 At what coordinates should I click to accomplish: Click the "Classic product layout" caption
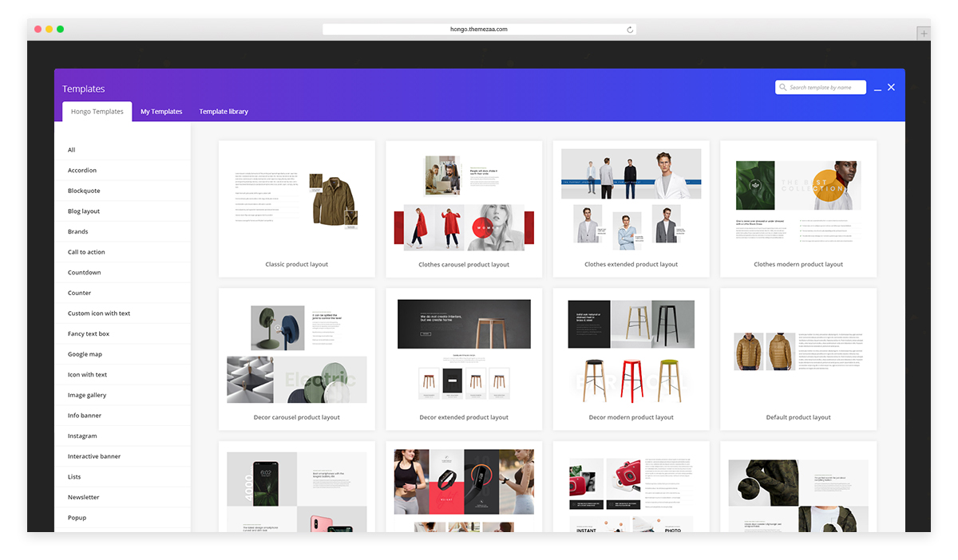coord(297,265)
